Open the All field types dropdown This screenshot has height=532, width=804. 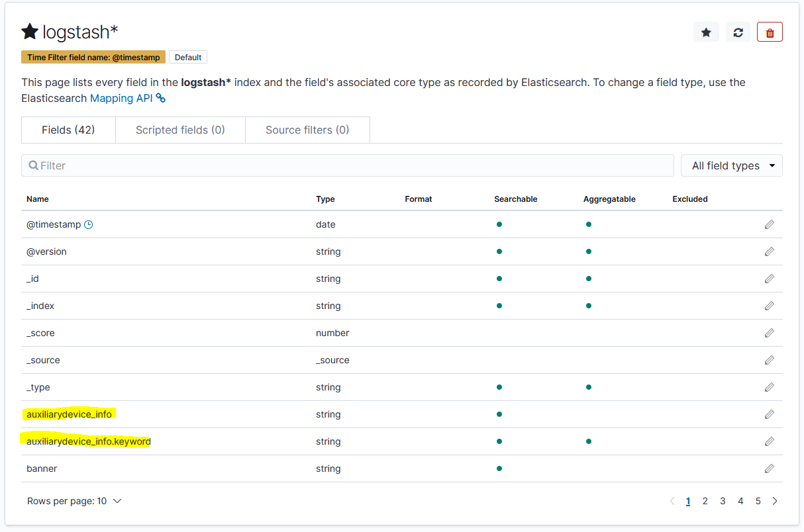point(732,165)
